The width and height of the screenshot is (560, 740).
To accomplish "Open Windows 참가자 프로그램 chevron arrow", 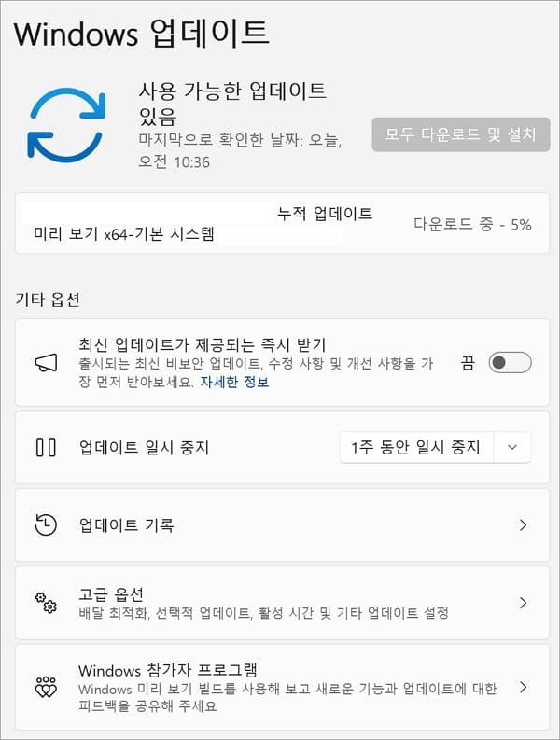I will 523,687.
